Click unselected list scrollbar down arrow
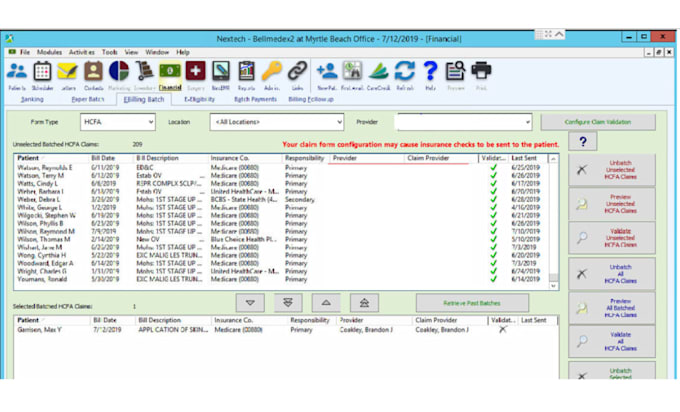 553,286
